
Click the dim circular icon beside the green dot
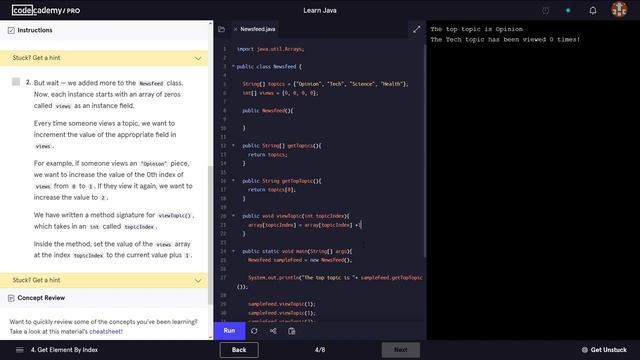(x=545, y=10)
